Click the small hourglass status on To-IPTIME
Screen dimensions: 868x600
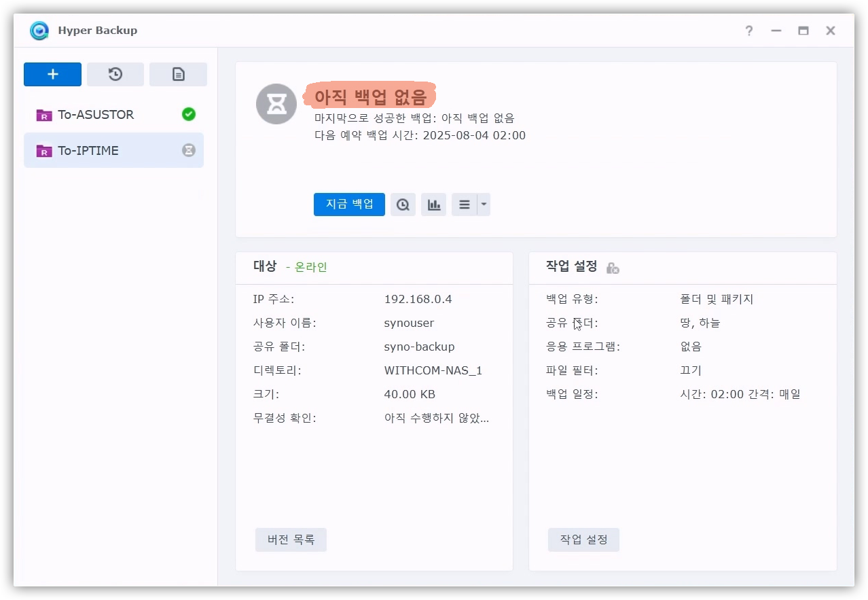point(189,150)
